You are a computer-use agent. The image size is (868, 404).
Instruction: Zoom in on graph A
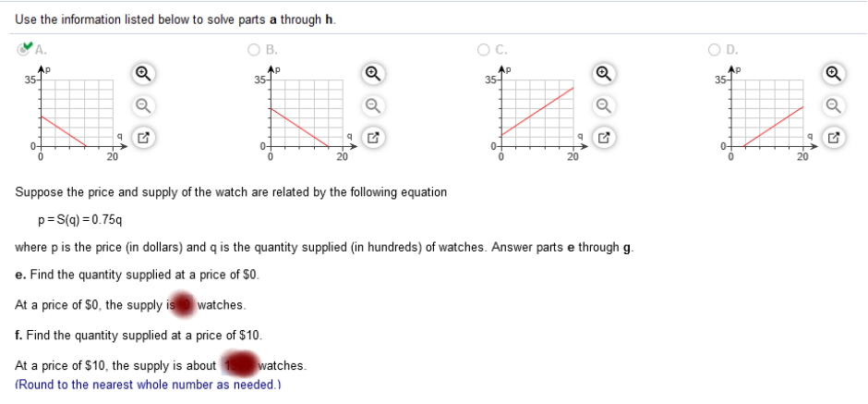pos(142,73)
